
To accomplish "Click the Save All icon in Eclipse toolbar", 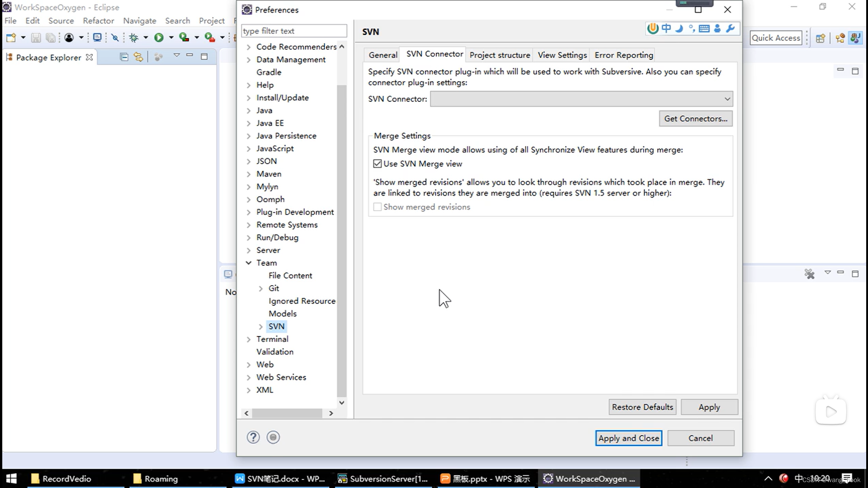I will (51, 38).
